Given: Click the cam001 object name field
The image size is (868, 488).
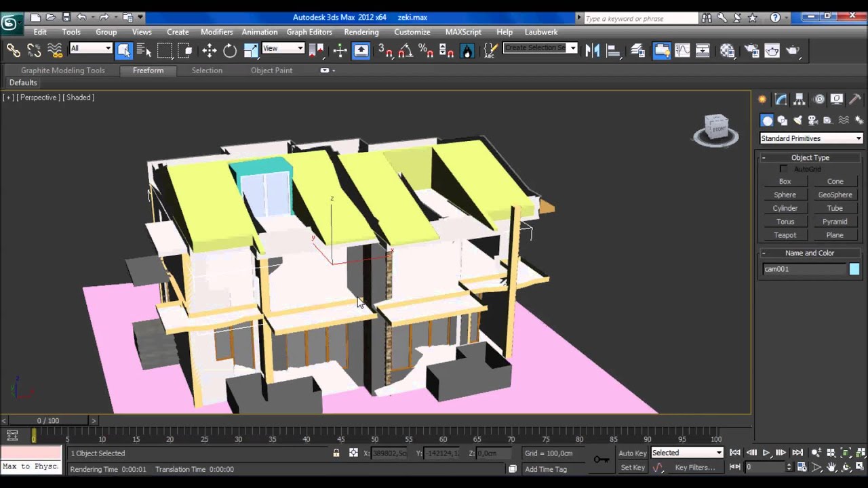Looking at the screenshot, I should point(805,269).
